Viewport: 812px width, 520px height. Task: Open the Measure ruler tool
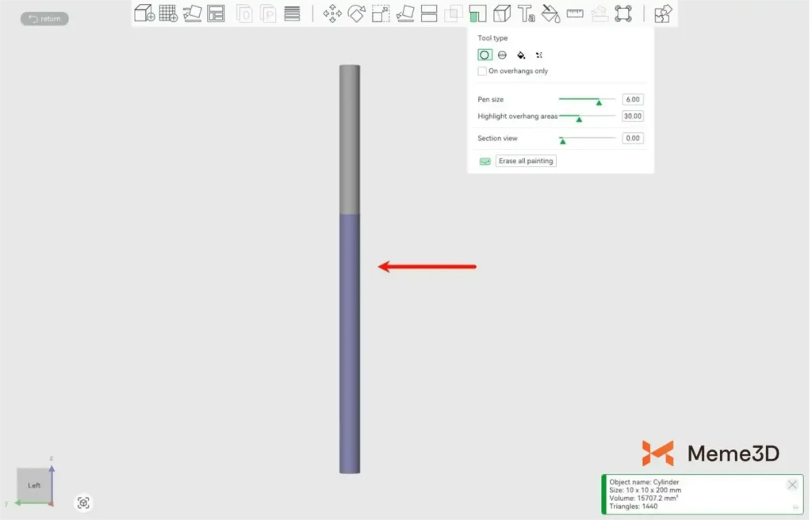click(x=575, y=13)
